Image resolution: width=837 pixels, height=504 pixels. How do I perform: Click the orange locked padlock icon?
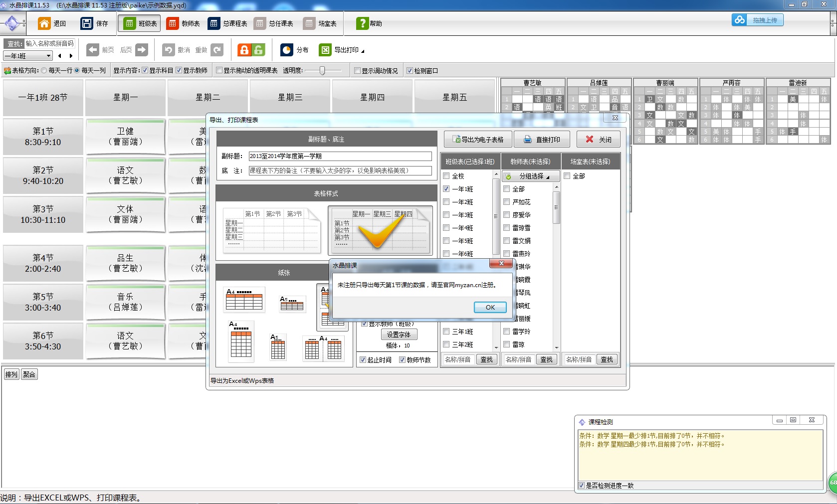pos(244,50)
